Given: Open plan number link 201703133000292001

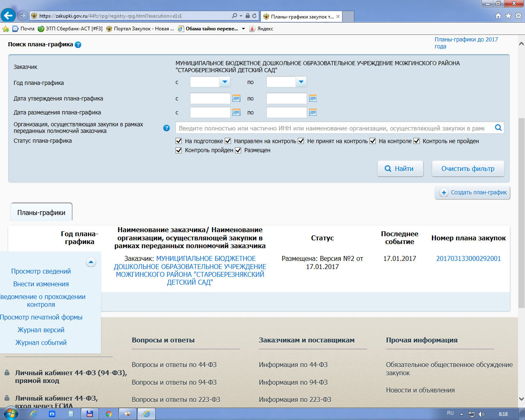Looking at the screenshot, I should pos(468,258).
